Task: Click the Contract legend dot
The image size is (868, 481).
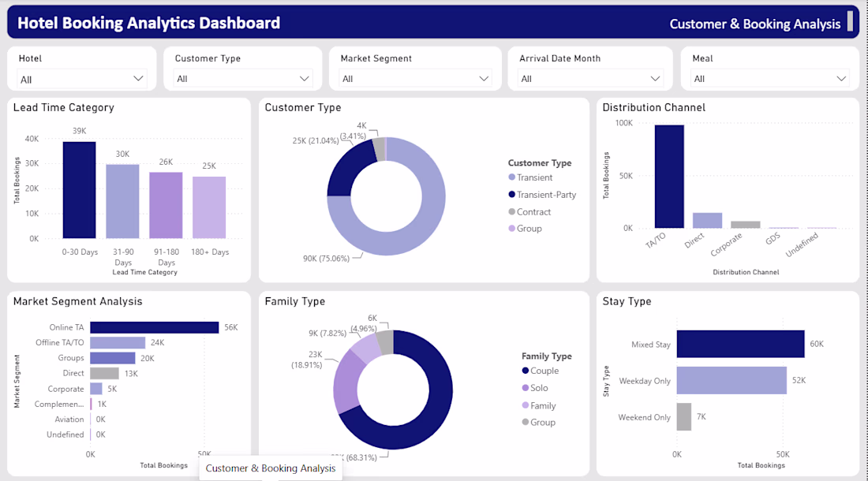Action: click(x=511, y=212)
